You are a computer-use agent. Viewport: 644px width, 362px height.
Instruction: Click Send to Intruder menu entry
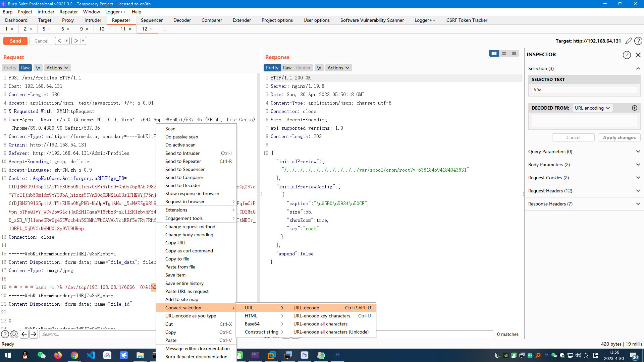click(196, 153)
